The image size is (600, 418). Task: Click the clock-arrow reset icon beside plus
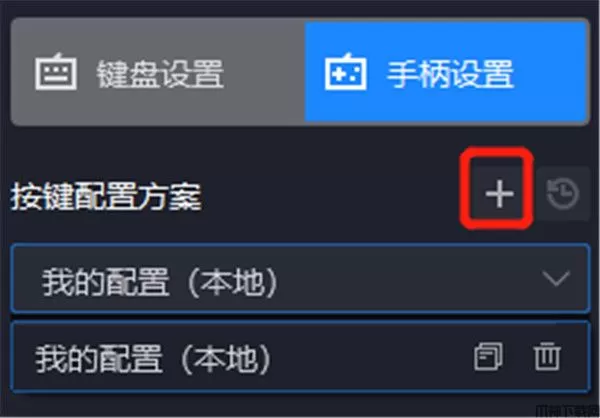tap(563, 193)
